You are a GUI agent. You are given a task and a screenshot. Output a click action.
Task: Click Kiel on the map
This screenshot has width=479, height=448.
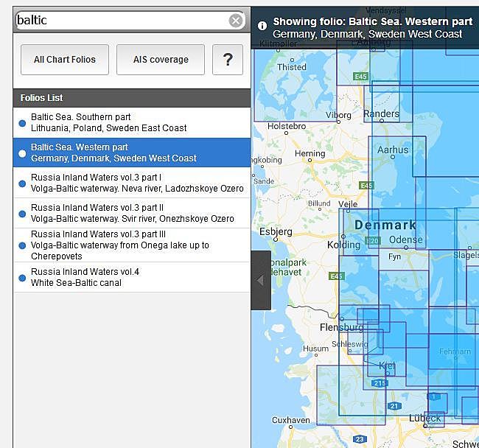point(387,365)
